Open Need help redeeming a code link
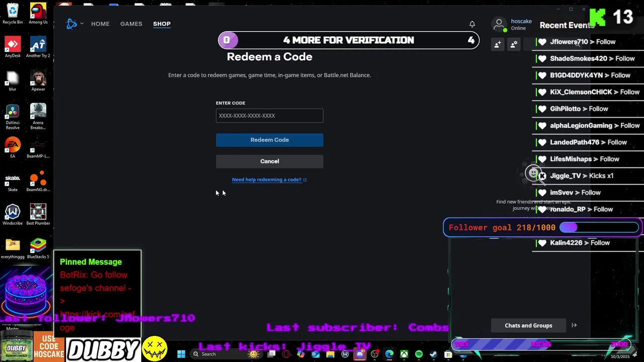The height and width of the screenshot is (362, 644). (x=269, y=179)
